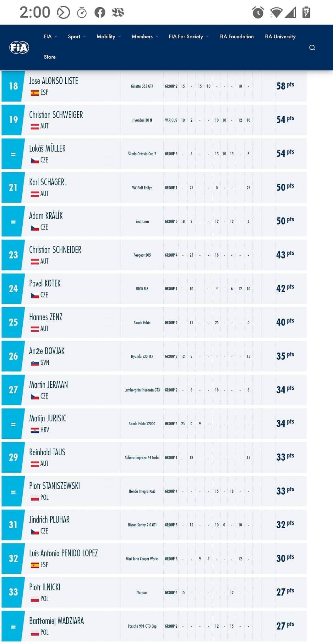Open the FIA University menu item
Image resolution: width=333 pixels, height=644 pixels.
click(280, 36)
